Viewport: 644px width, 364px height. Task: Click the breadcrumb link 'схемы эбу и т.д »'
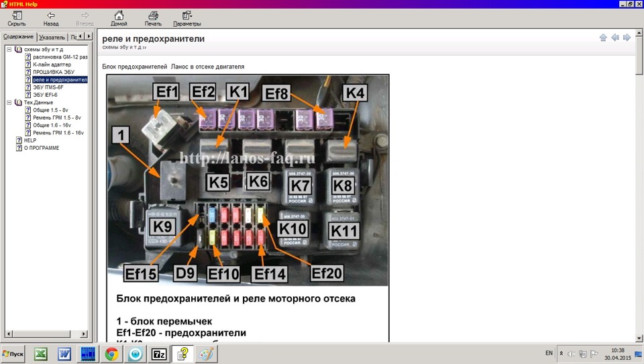coord(124,47)
